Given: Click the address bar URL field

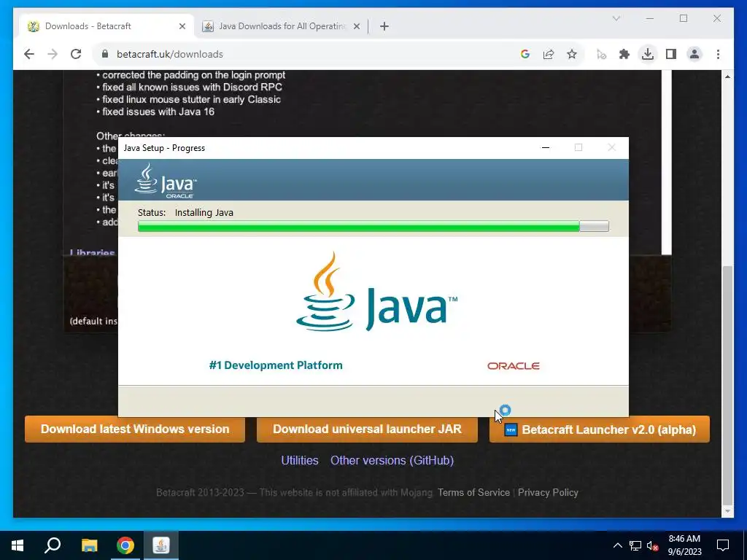Looking at the screenshot, I should click(x=305, y=54).
